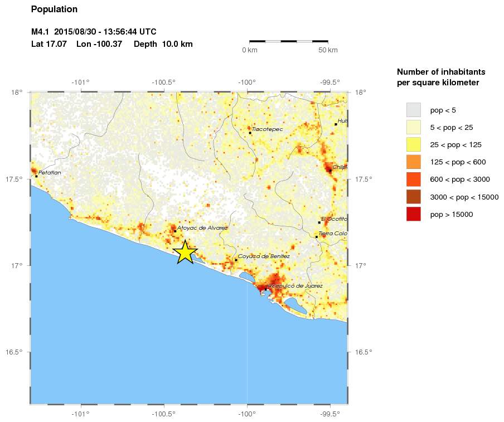The image size is (504, 422).
Task: Select the '125 < pop < 600' orange swatch
Action: pyautogui.click(x=413, y=162)
